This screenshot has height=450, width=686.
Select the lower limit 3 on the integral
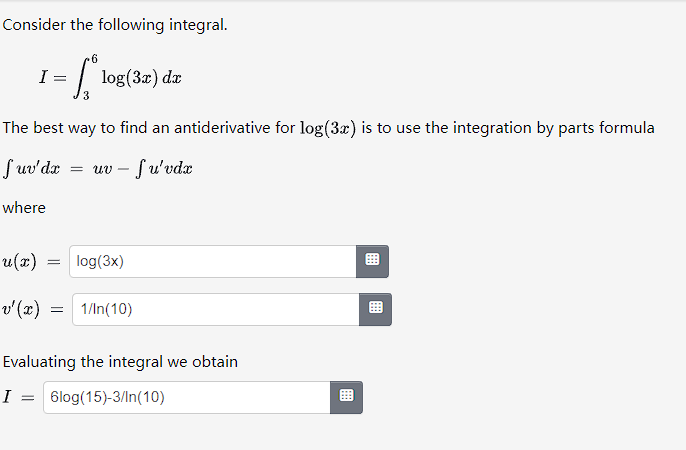[x=86, y=95]
